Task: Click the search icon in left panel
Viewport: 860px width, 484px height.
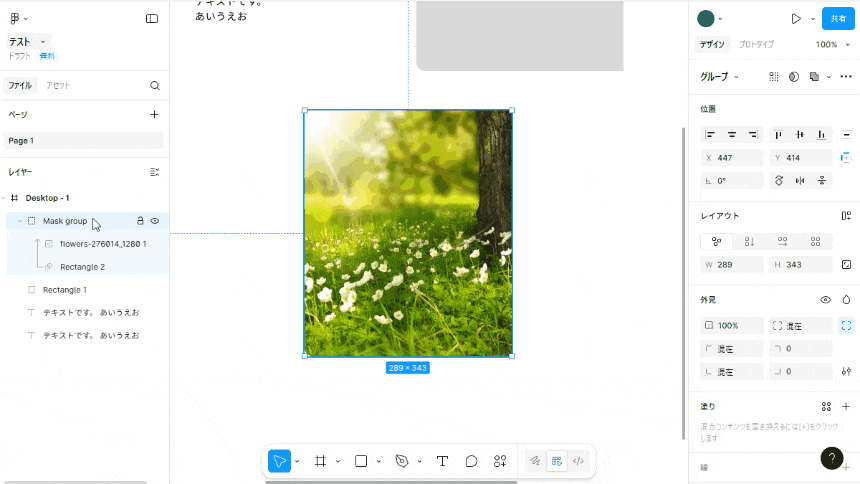Action: [155, 86]
